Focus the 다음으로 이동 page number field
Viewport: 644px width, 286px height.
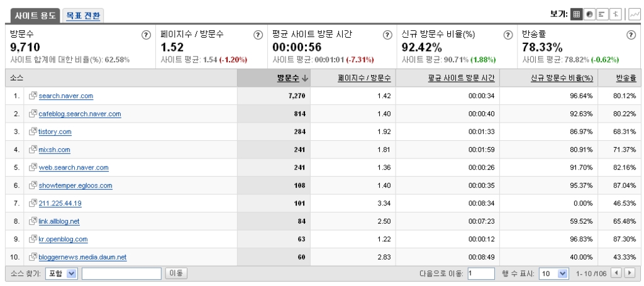coord(481,273)
